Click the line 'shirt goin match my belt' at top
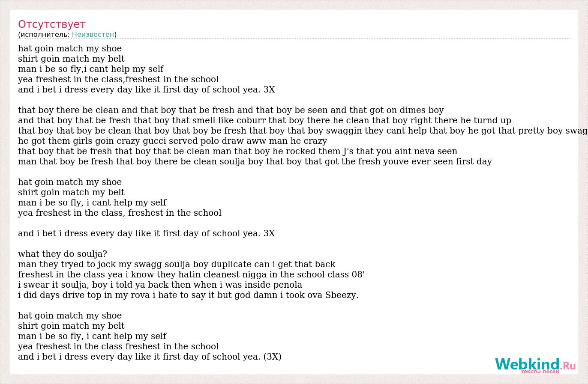The height and width of the screenshot is (384, 588). coord(71,59)
